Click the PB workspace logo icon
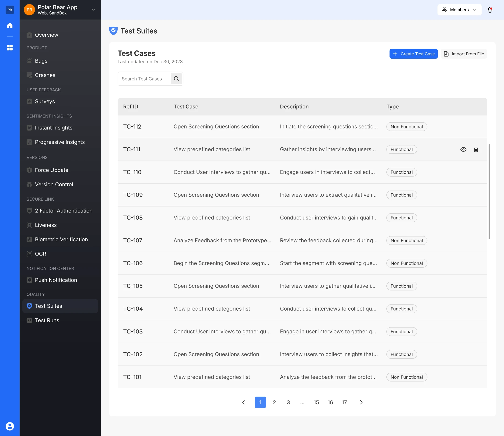Screen dimensions: 504x436 pyautogui.click(x=10, y=10)
